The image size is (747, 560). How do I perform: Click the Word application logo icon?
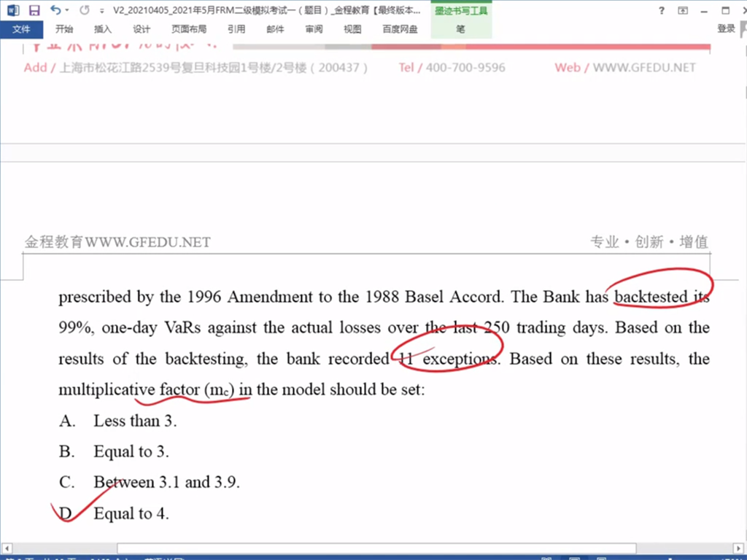point(14,10)
